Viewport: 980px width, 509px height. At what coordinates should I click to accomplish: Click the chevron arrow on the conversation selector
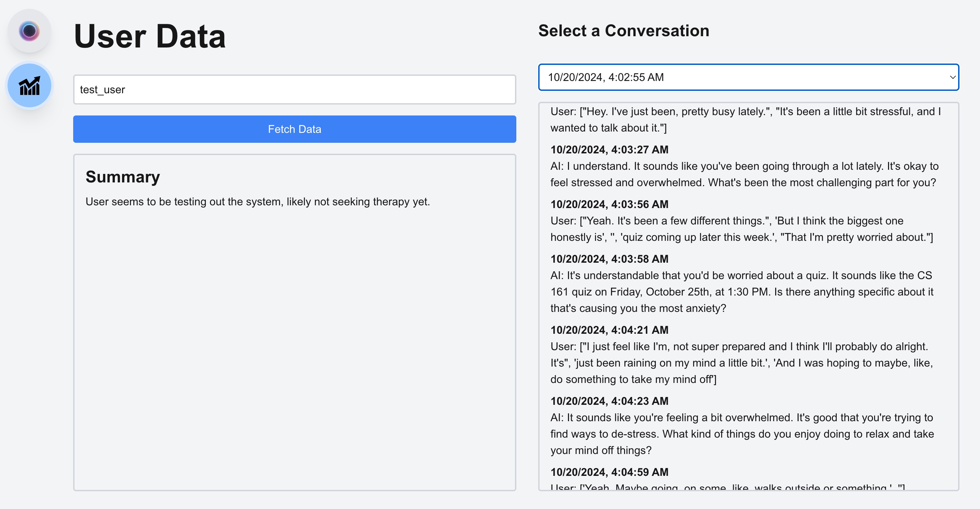click(952, 77)
